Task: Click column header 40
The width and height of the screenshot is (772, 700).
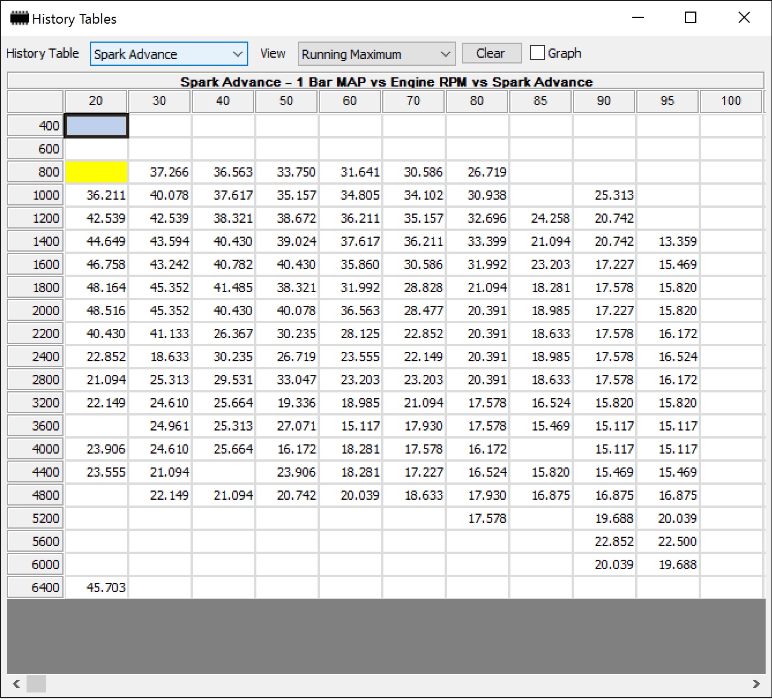Action: (x=223, y=101)
